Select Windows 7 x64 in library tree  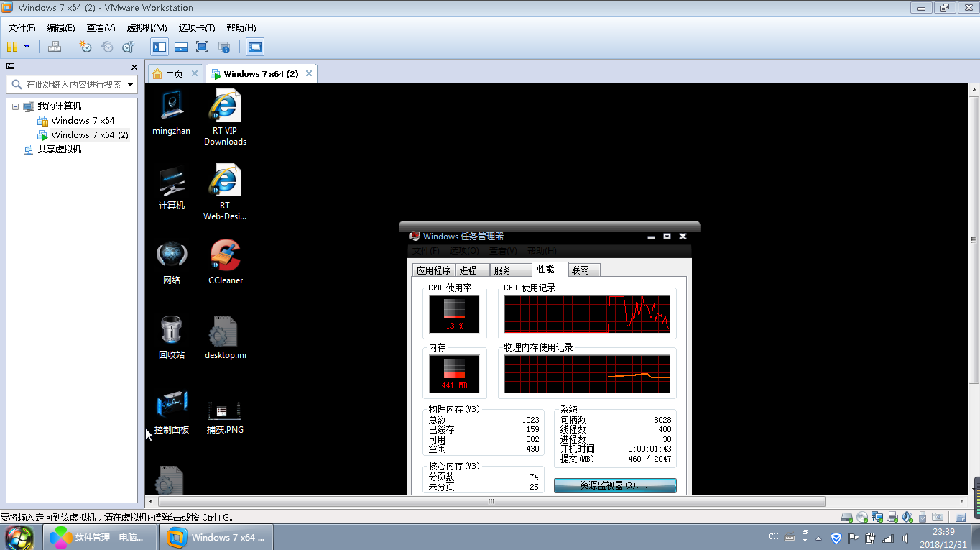coord(83,121)
